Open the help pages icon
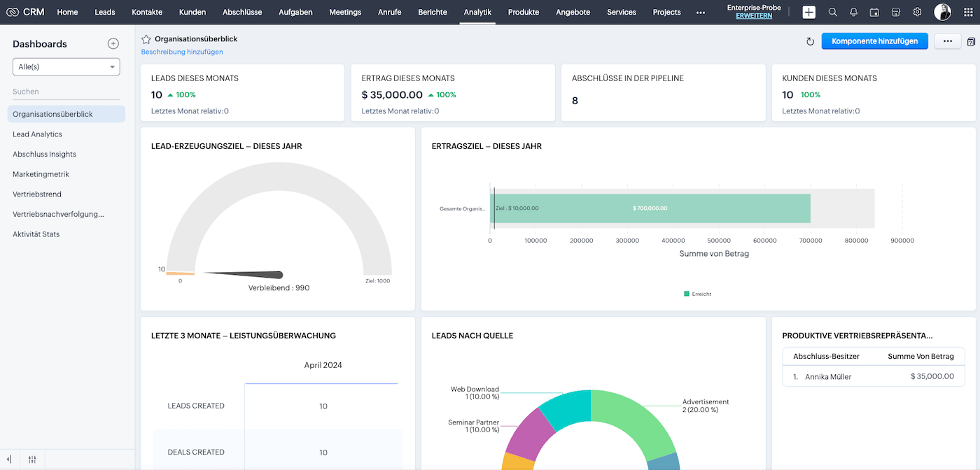Screen dimensions: 980x470 [971, 42]
